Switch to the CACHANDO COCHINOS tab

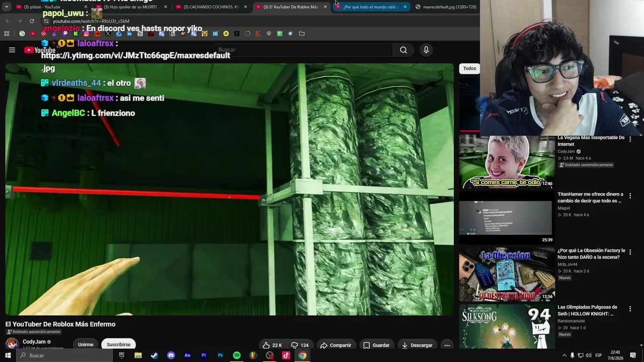[211, 7]
